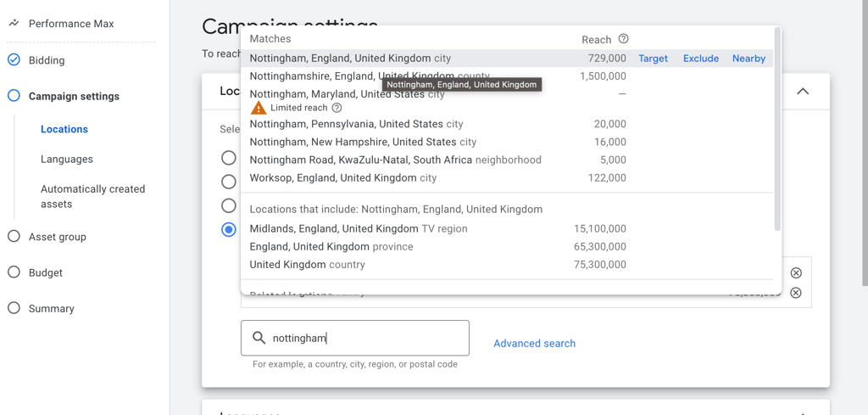Select the first location option radio button
Viewport: 868px width, 415px height.
coord(229,158)
